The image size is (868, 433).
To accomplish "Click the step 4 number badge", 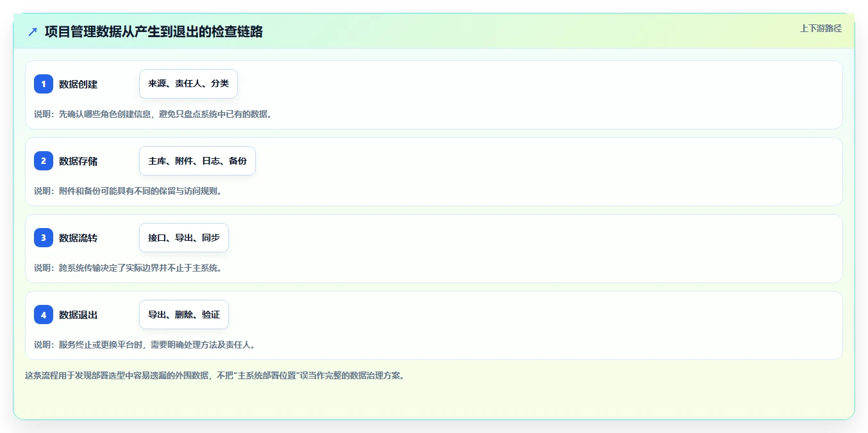I will 44,315.
